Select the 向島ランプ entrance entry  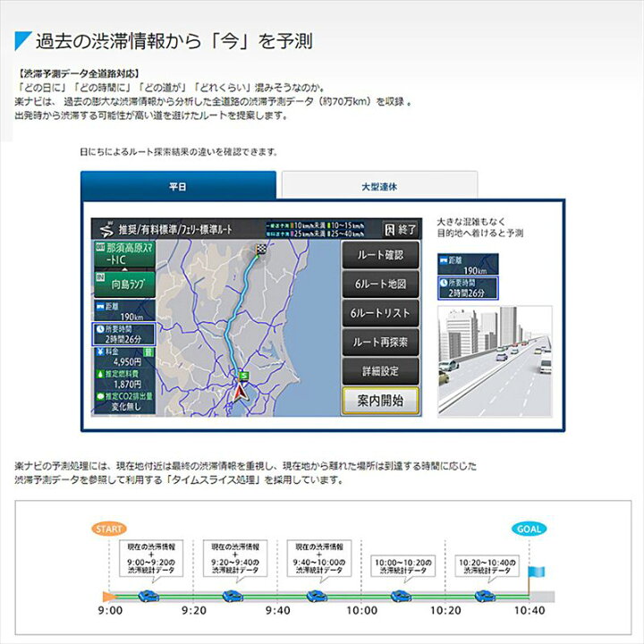point(124,284)
